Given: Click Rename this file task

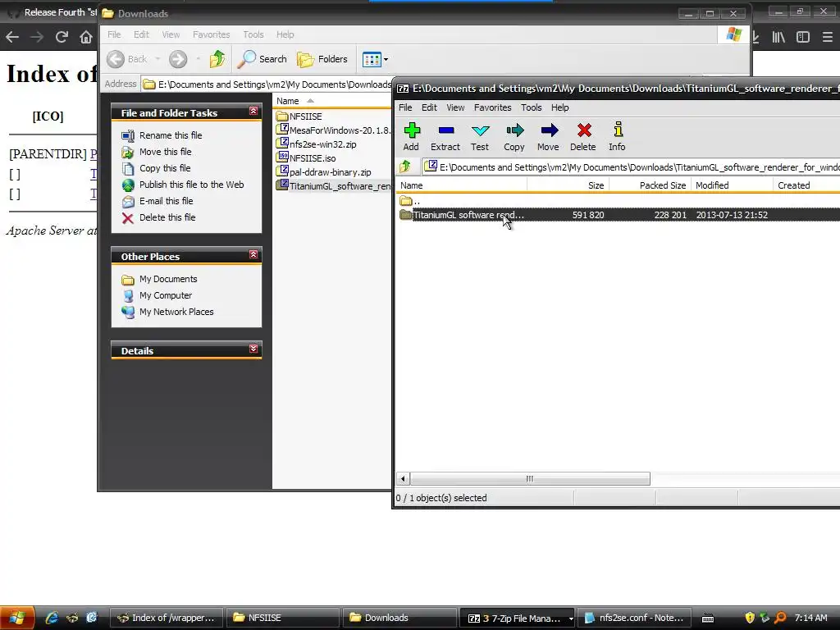Looking at the screenshot, I should tap(171, 135).
